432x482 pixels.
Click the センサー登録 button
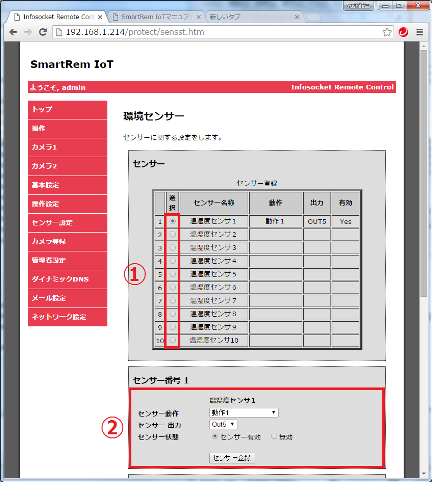[x=232, y=458]
